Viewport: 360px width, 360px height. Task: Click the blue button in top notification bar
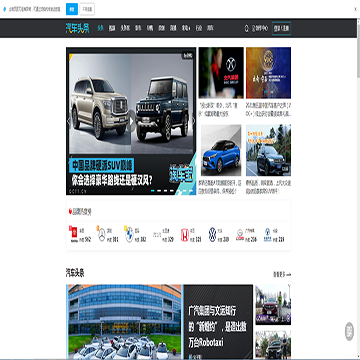[72, 9]
